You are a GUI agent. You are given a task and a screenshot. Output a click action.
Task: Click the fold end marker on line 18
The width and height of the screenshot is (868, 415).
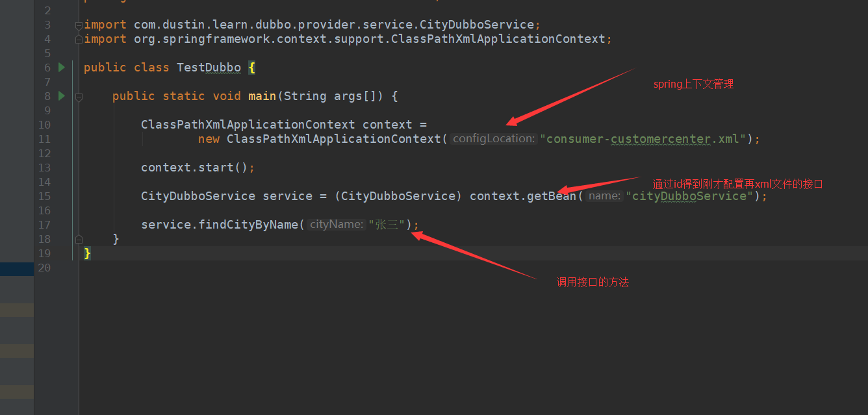pos(79,239)
